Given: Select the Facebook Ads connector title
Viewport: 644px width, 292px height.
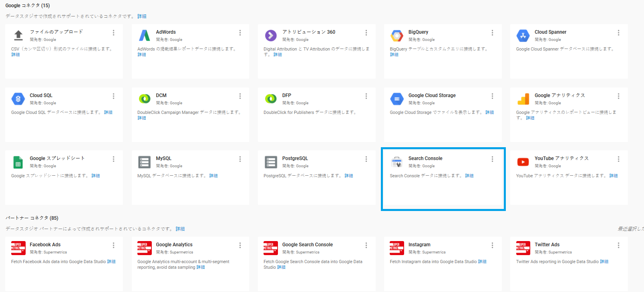Looking at the screenshot, I should pyautogui.click(x=45, y=245).
